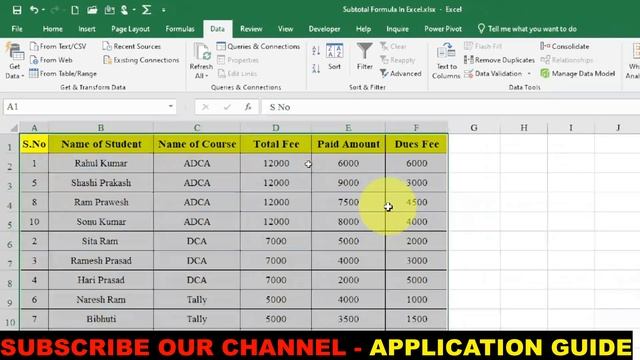Open Customize Quick Access Toolbar dropdown
This screenshot has height=360, width=640.
coord(164,10)
